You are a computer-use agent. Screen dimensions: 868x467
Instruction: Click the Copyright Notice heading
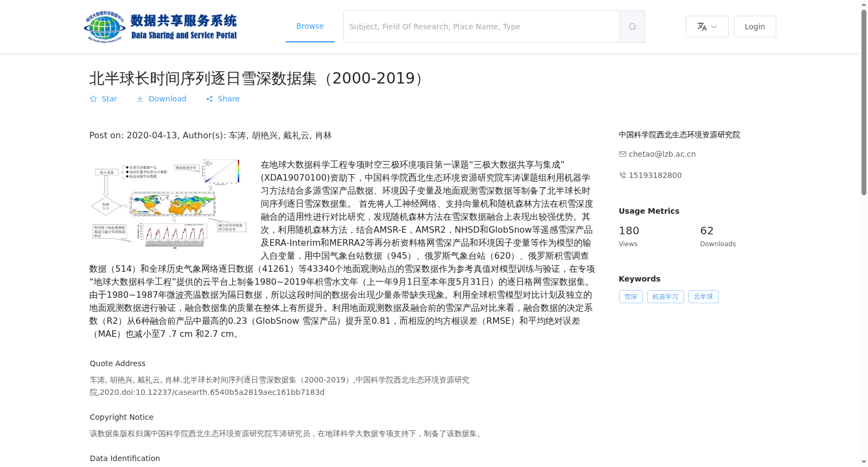tap(122, 417)
